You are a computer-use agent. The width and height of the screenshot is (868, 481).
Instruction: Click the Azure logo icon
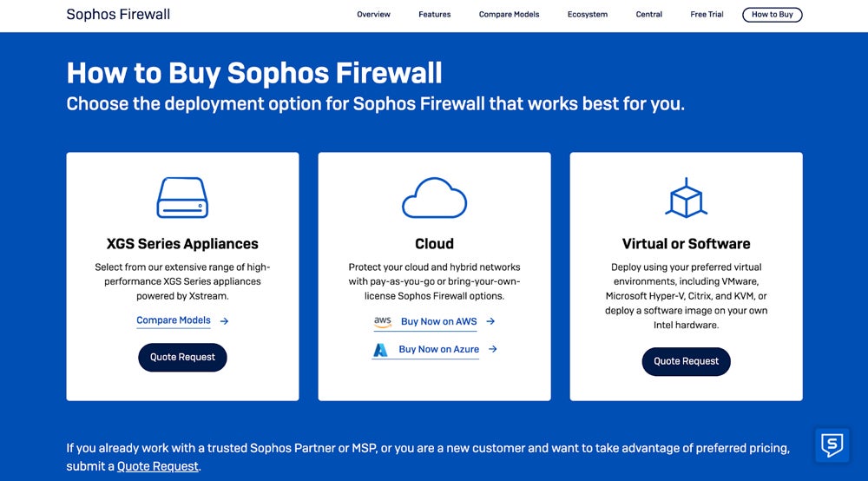[380, 349]
